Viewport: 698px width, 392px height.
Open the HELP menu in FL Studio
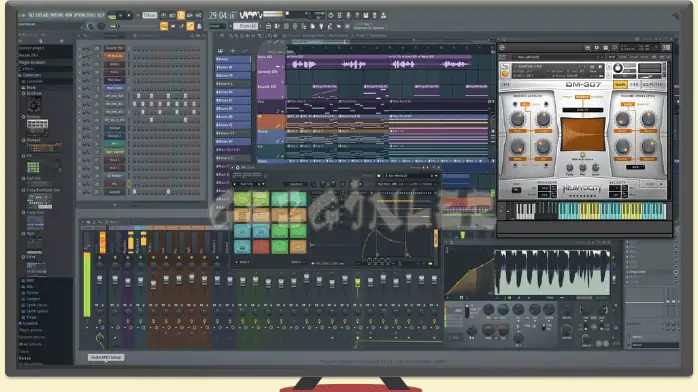[x=101, y=15]
